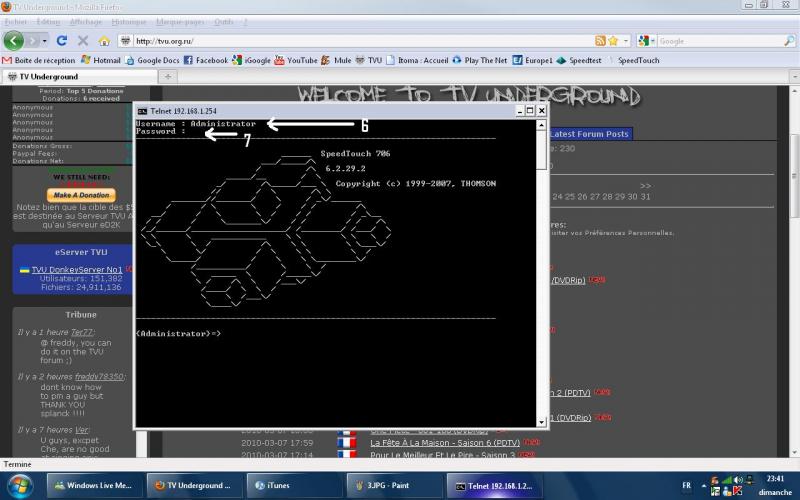This screenshot has height=500, width=800.
Task: Open Boîte de réception bookmark
Action: [x=39, y=60]
